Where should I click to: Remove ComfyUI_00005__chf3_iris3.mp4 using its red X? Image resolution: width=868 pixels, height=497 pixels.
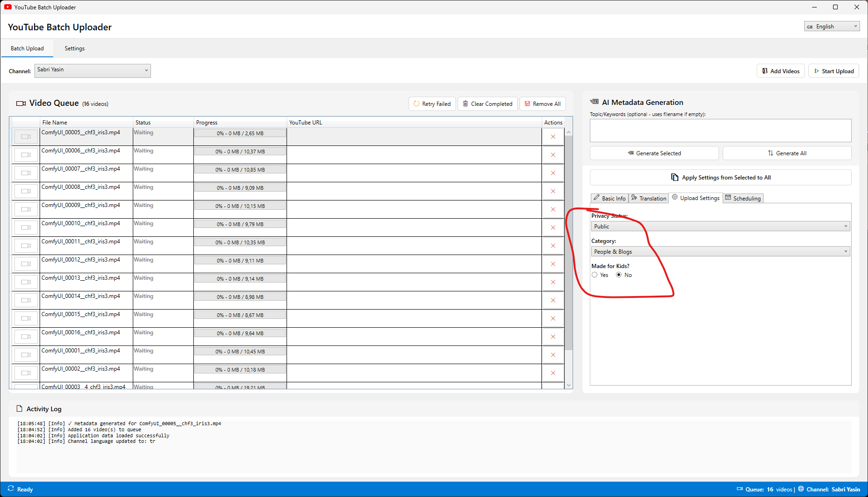click(553, 137)
